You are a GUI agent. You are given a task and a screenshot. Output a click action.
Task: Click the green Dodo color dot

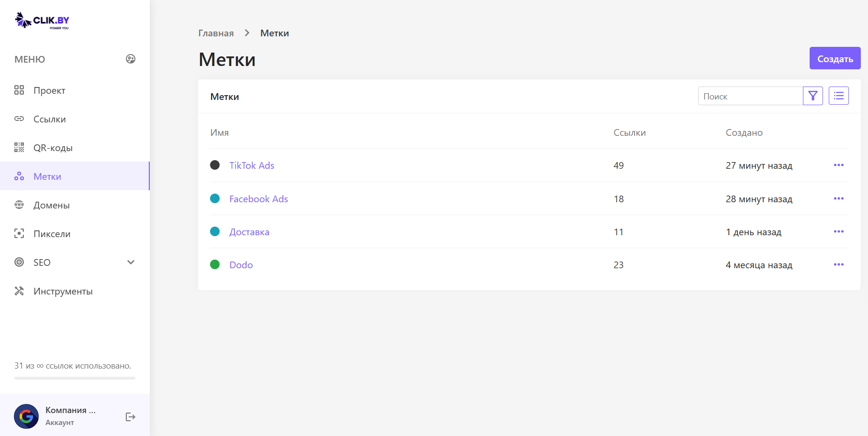[x=215, y=265]
